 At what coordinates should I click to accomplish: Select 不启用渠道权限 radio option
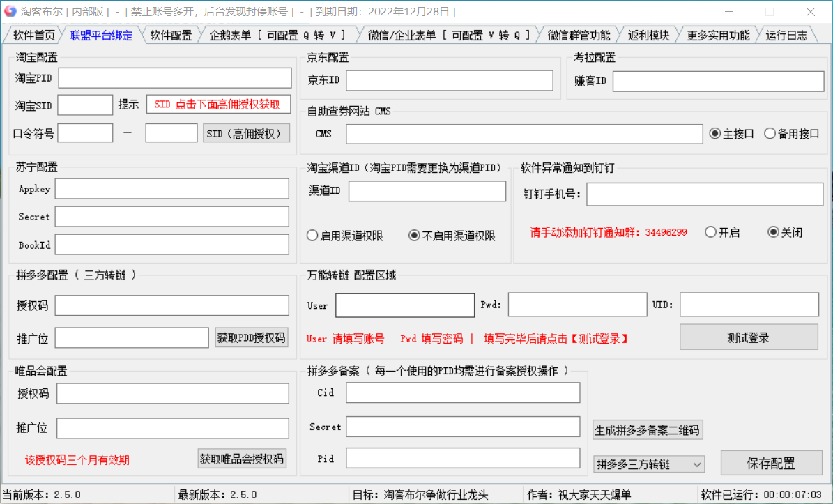pyautogui.click(x=452, y=236)
